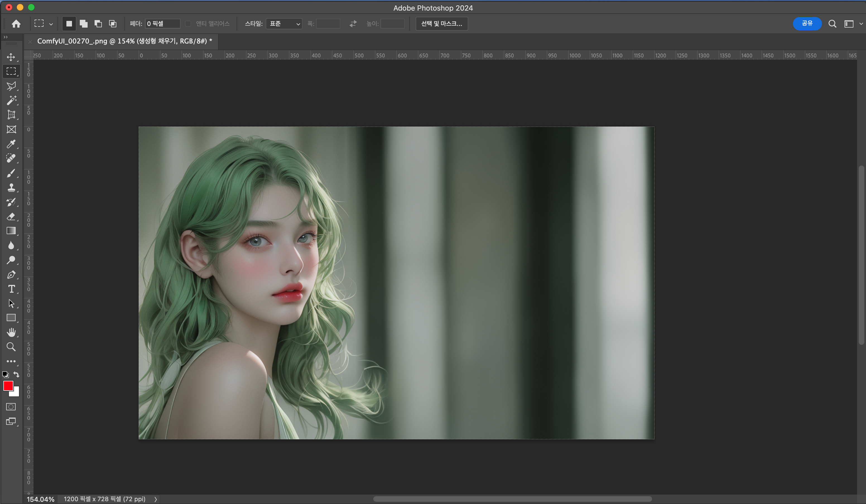The height and width of the screenshot is (504, 866).
Task: Select the Clone Stamp tool
Action: (x=11, y=187)
